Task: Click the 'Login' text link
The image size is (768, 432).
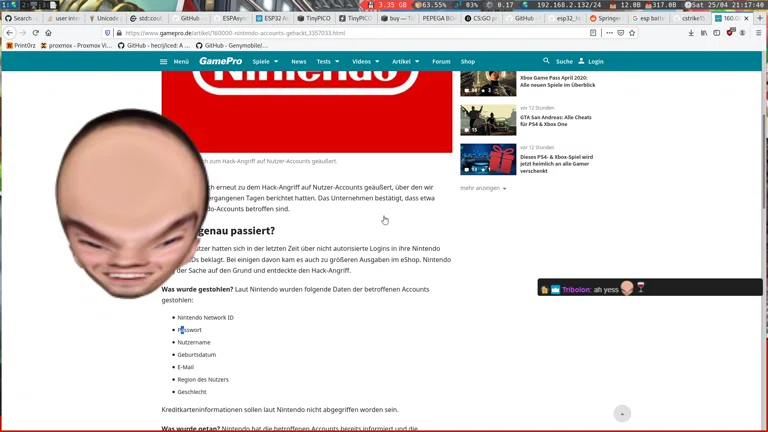Action: 596,62
